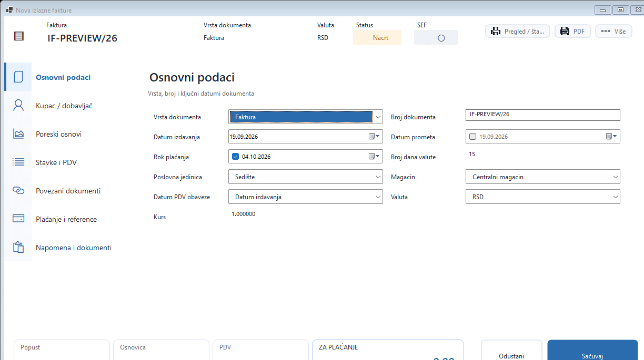Click the Broj dokumenta input field
644x360 pixels.
pos(543,115)
